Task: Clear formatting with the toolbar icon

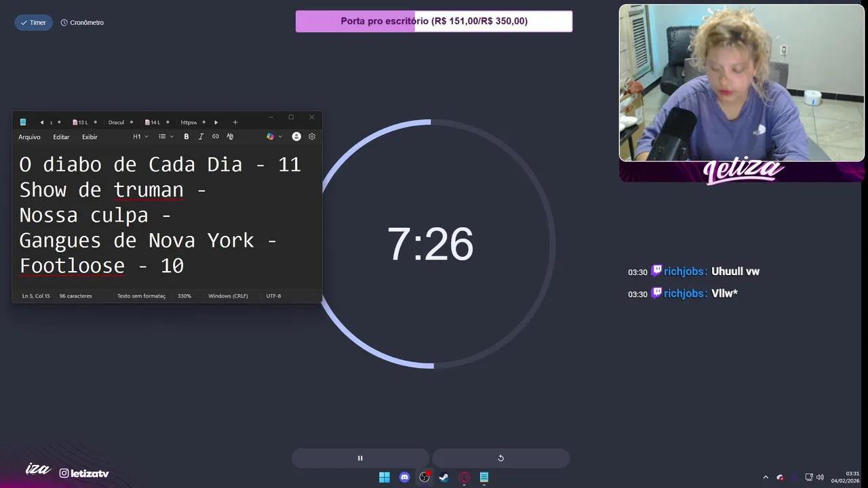Action: [x=230, y=137]
